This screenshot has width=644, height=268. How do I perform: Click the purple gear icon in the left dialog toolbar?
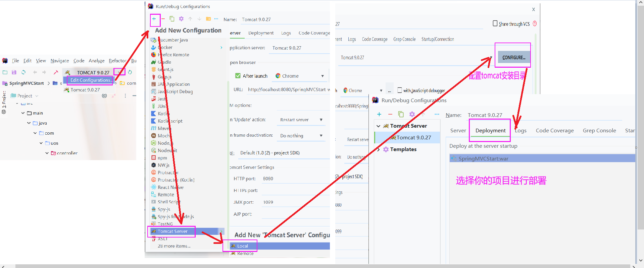[x=181, y=19]
